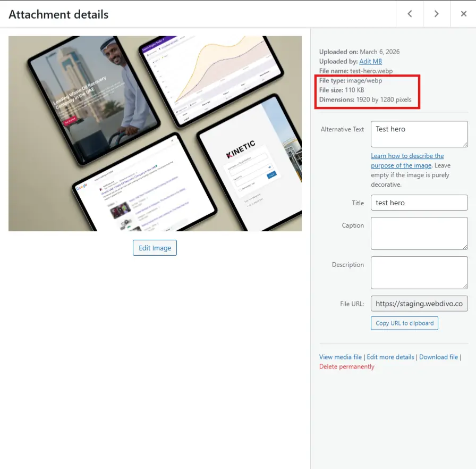The width and height of the screenshot is (476, 469).
Task: Navigate to the next attachment using right arrow
Action: [436, 14]
